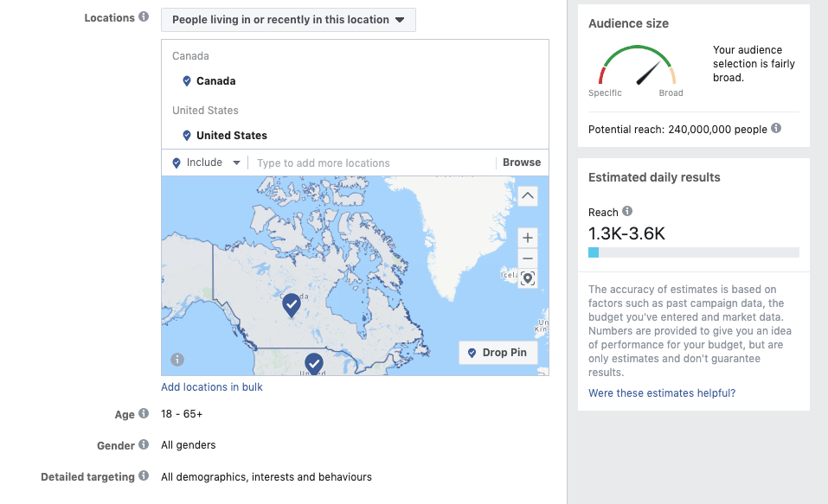828x504 pixels.
Task: Click the Age info icon
Action: pos(144,413)
